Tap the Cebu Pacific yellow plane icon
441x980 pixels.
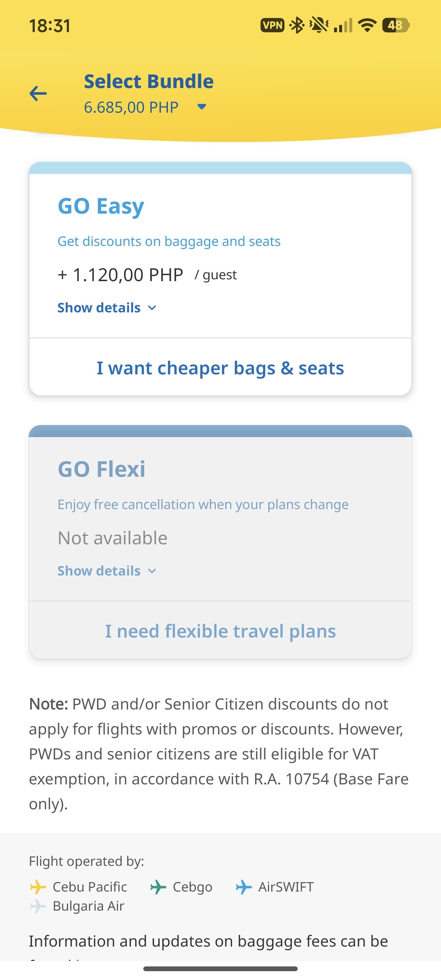tap(38, 887)
